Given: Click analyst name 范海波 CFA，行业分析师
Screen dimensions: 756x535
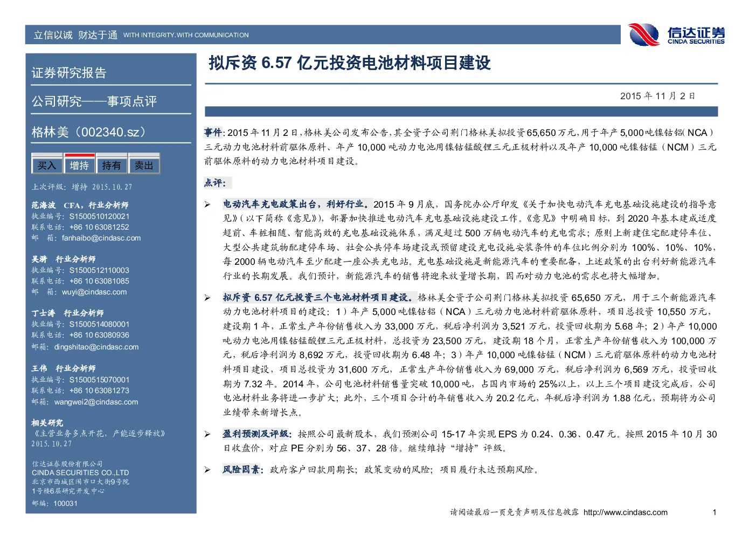Looking at the screenshot, I should tap(80, 205).
